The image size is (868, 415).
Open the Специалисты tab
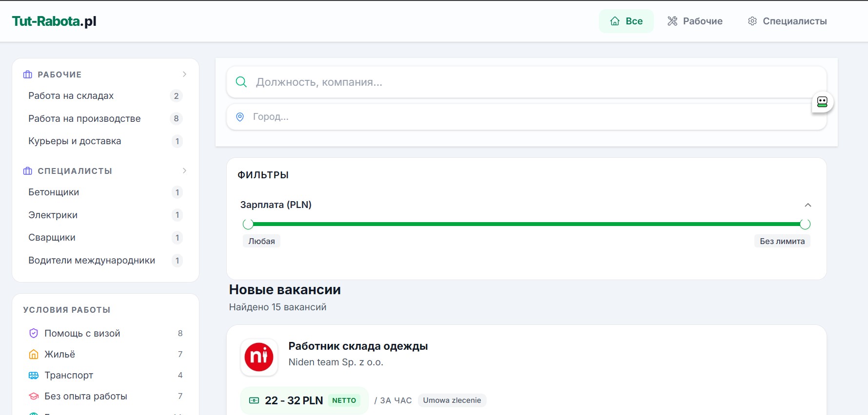tap(787, 21)
